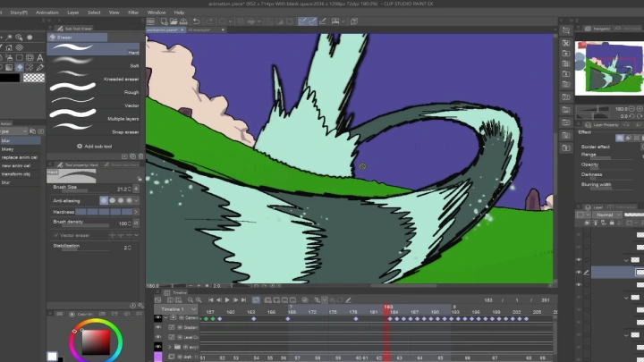
Task: Step to the next frame in timeline
Action: click(235, 300)
